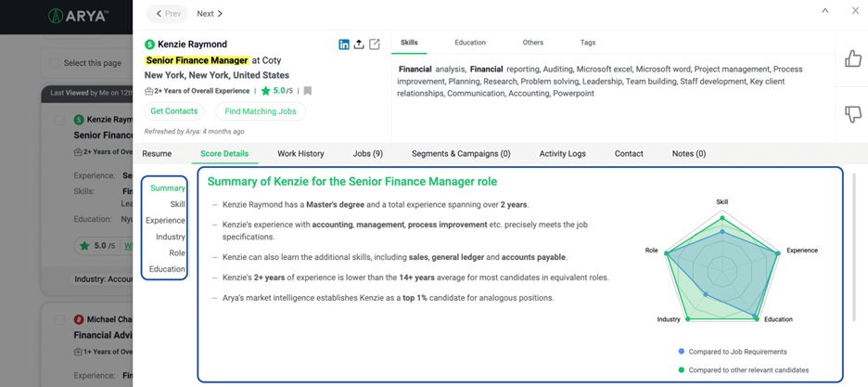The image size is (868, 387).
Task: Bookmark candidate with the flag icon
Action: [308, 91]
